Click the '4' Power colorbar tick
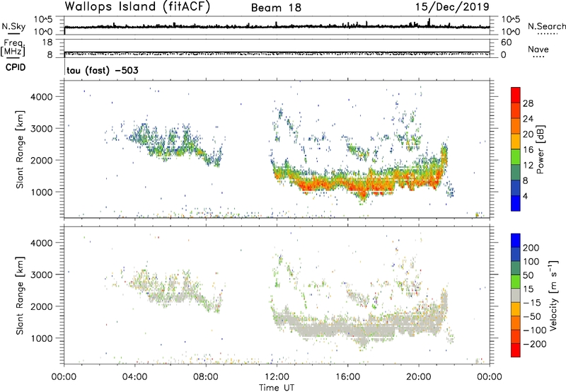This screenshot has width=566, height=392. 525,196
